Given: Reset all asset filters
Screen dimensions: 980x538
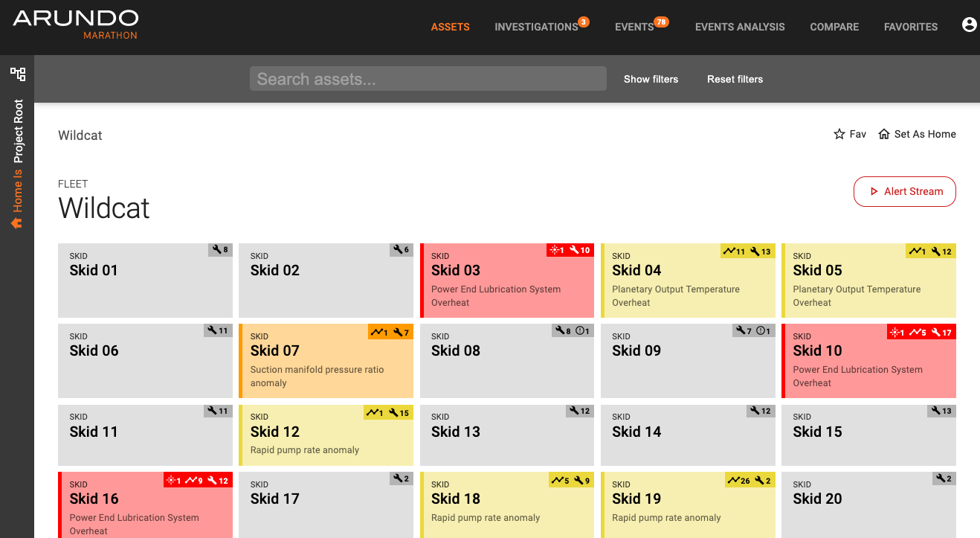Looking at the screenshot, I should click(x=735, y=79).
